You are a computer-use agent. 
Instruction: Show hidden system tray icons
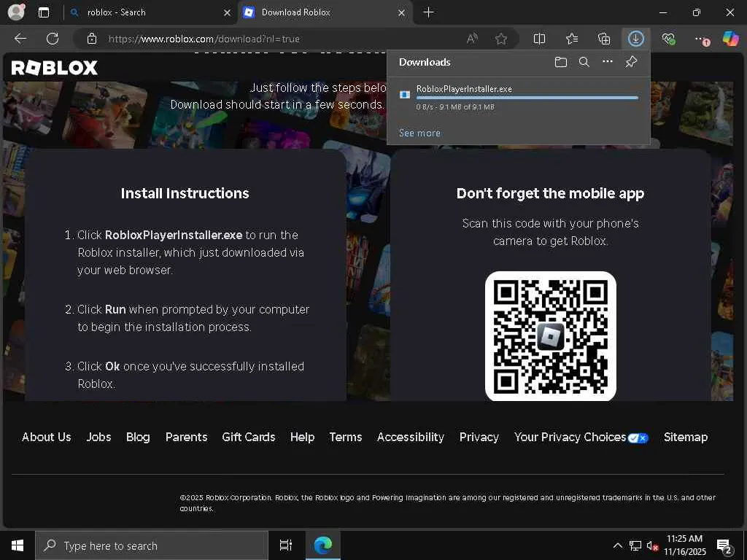click(x=617, y=545)
